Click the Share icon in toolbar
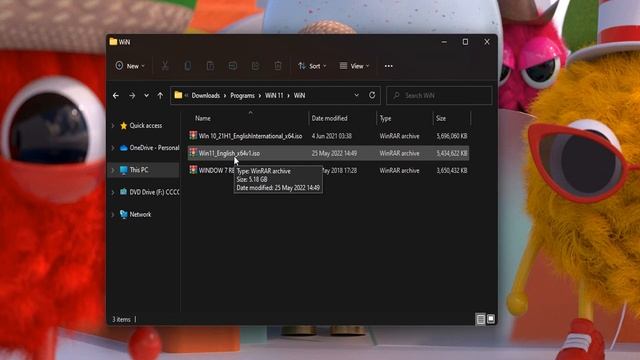Image resolution: width=640 pixels, height=360 pixels. [x=256, y=66]
